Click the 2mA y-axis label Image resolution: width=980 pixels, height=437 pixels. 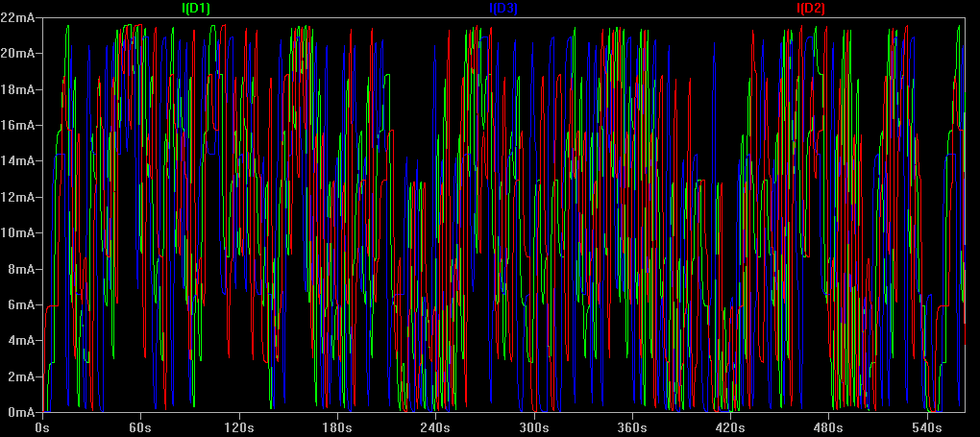coord(20,376)
